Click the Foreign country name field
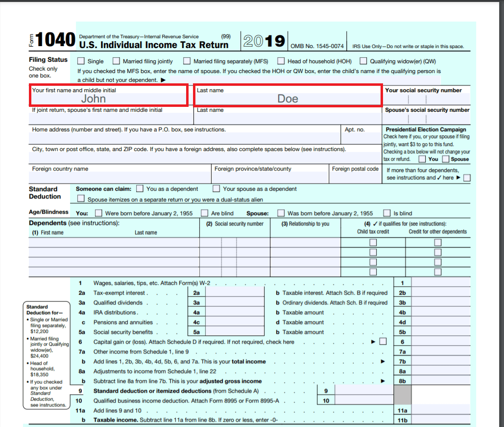Viewport: 504px width, 427px height. coord(120,177)
